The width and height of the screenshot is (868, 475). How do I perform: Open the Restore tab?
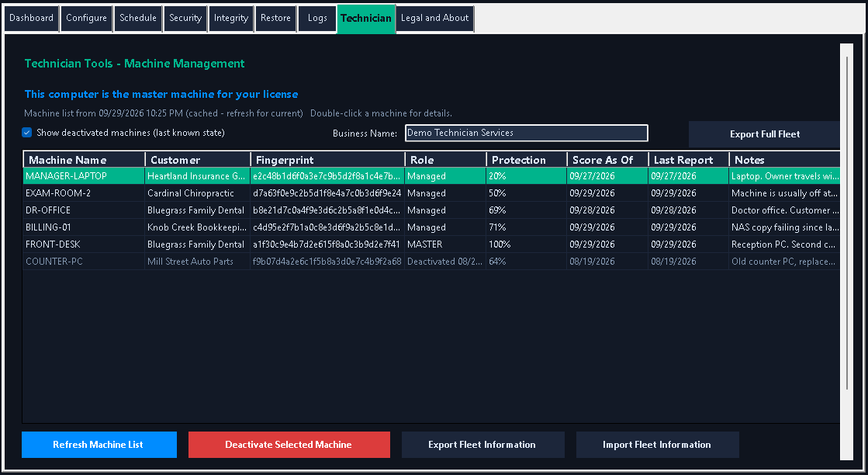click(275, 19)
